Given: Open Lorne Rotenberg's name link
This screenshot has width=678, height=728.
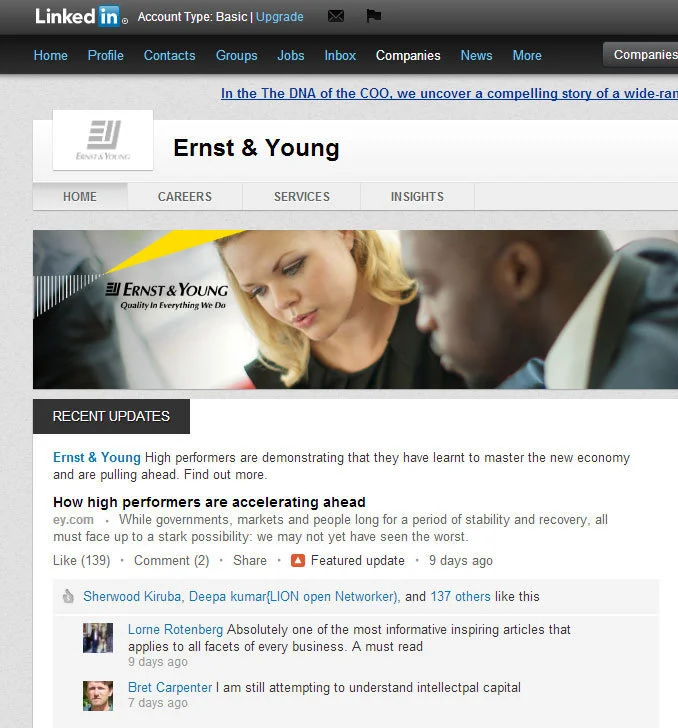Looking at the screenshot, I should pos(176,630).
